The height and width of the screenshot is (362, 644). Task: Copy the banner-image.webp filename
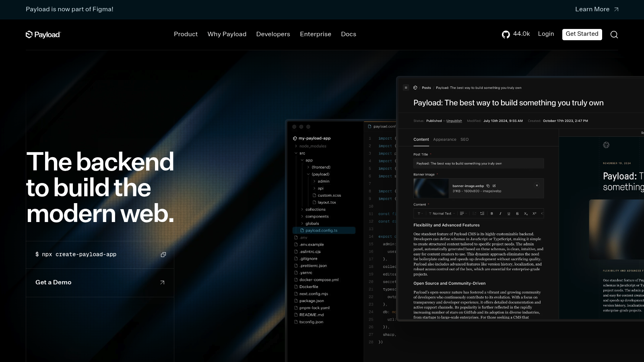pos(488,186)
